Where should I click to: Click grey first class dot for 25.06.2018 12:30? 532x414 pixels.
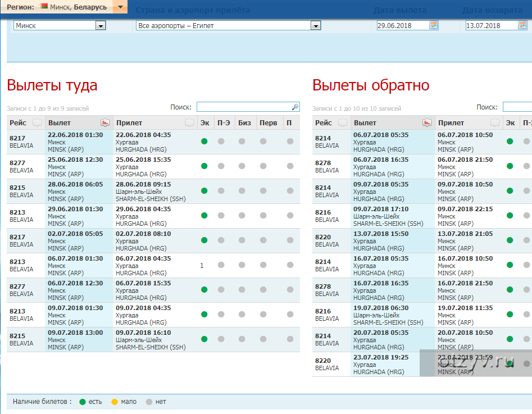[263, 166]
